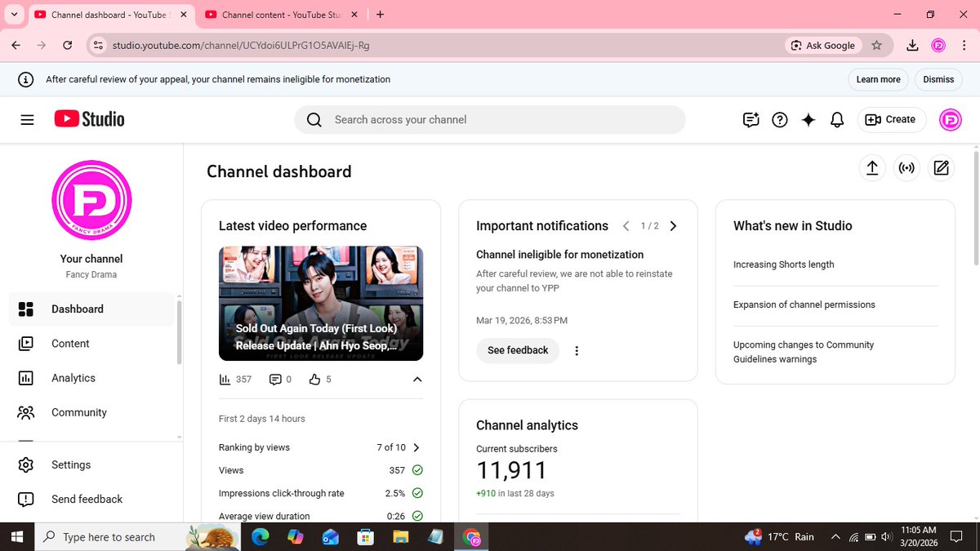980x551 pixels.
Task: Open the Sold Out Again Today video thumbnail
Action: (321, 304)
